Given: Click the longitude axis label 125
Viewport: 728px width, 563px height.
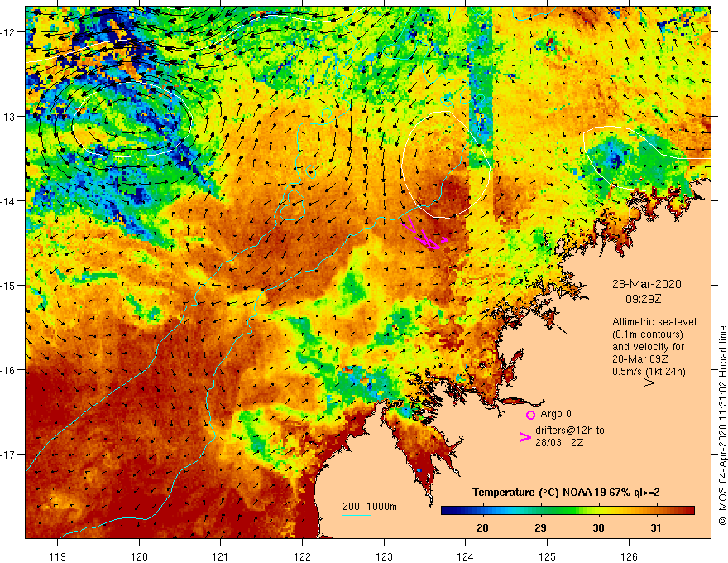Looking at the screenshot, I should tap(548, 556).
